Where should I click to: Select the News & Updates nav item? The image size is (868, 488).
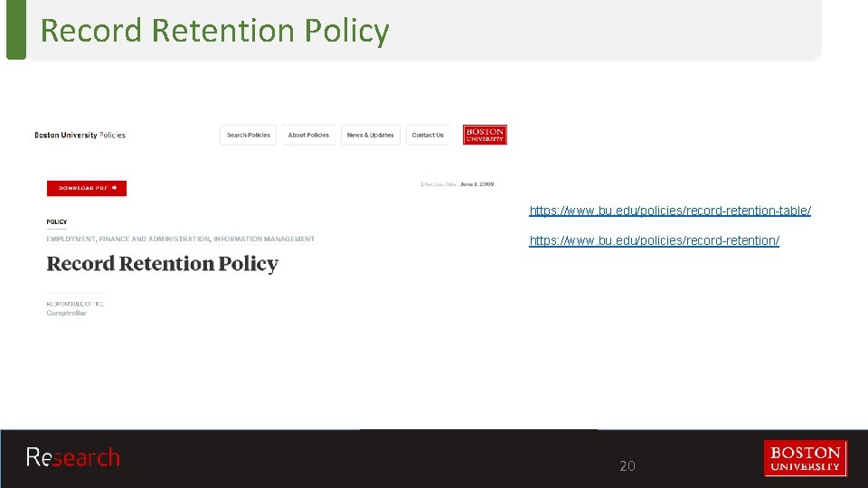[371, 135]
